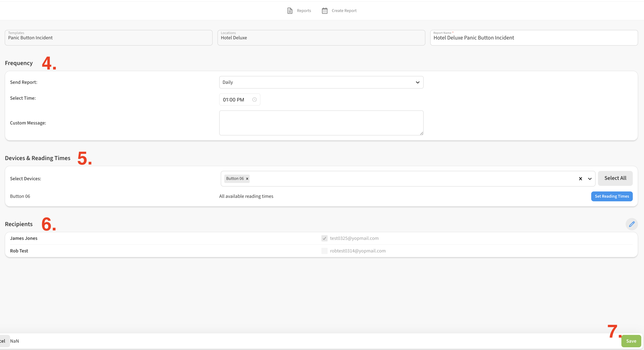Click the Reports document icon
The image size is (644, 350).
(x=290, y=10)
